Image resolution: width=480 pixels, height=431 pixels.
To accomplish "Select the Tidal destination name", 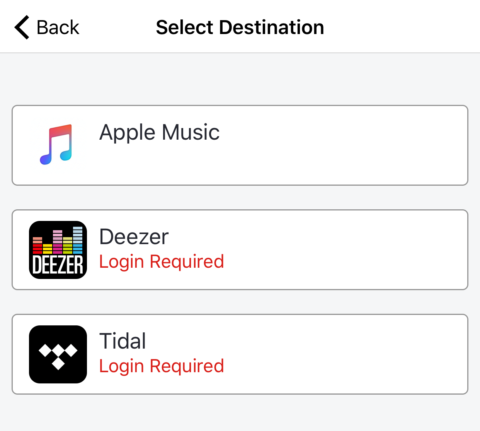I will pos(123,341).
